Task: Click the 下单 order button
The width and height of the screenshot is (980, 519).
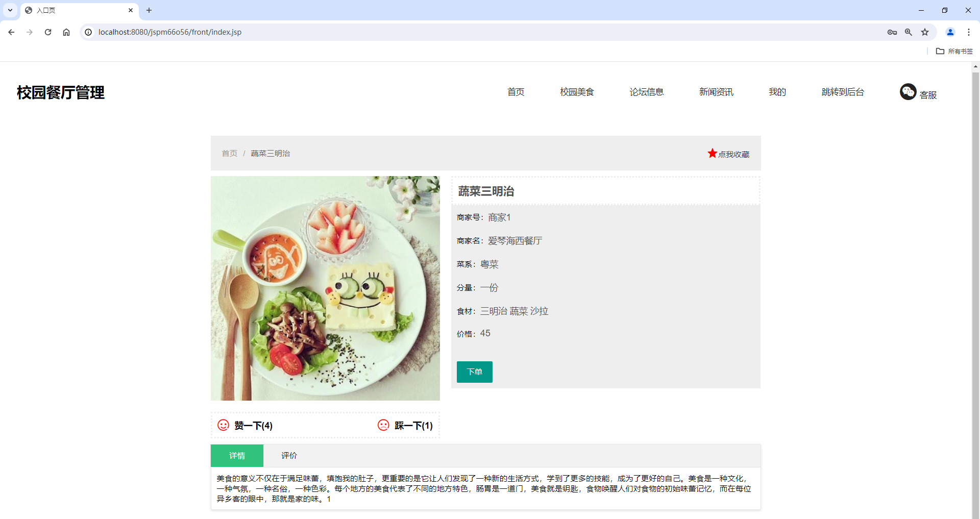Action: click(474, 372)
